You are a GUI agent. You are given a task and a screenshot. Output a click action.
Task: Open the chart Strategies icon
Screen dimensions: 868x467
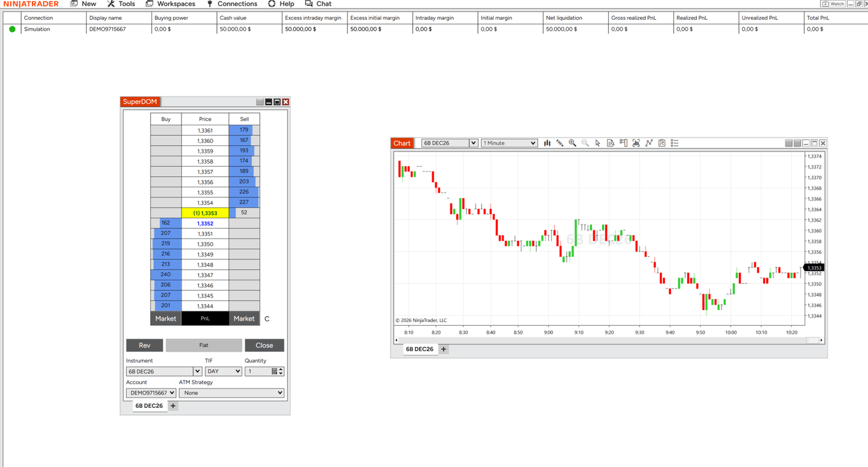[649, 143]
